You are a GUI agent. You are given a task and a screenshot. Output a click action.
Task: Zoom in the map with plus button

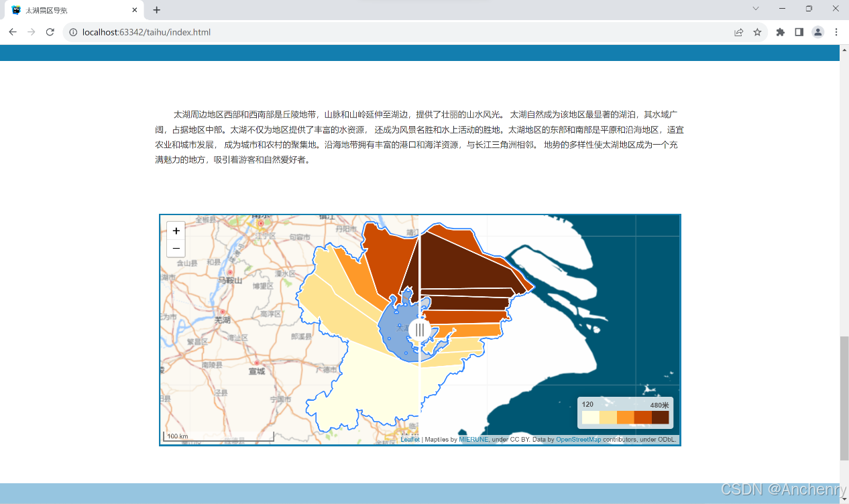(176, 231)
